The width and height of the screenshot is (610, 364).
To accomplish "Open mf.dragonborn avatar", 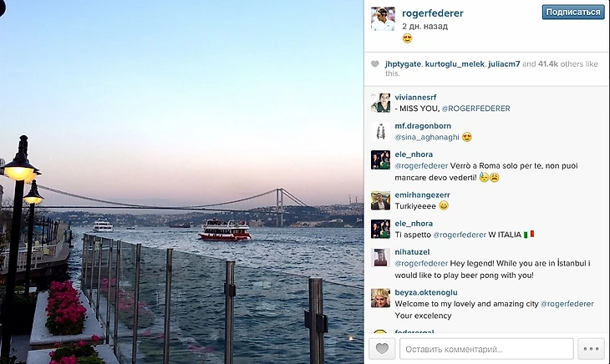I will [380, 131].
